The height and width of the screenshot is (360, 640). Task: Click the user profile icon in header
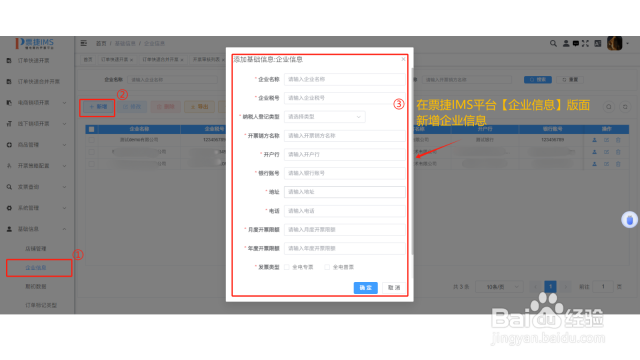point(566,43)
